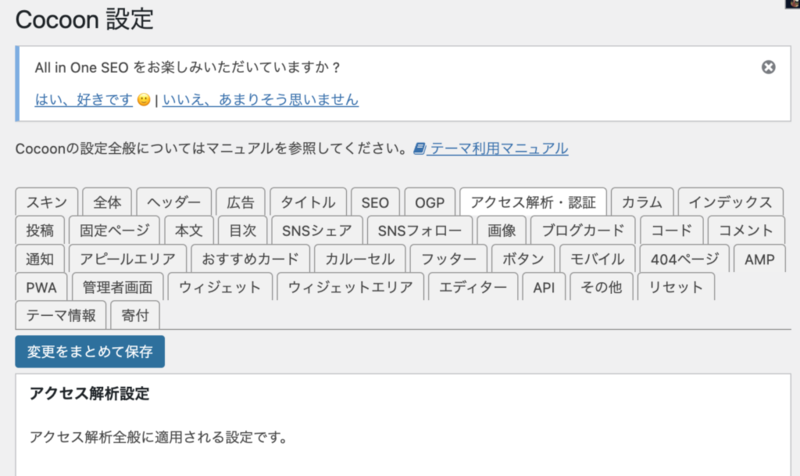
Task: Select the アピールエリア tab
Action: coord(128,259)
